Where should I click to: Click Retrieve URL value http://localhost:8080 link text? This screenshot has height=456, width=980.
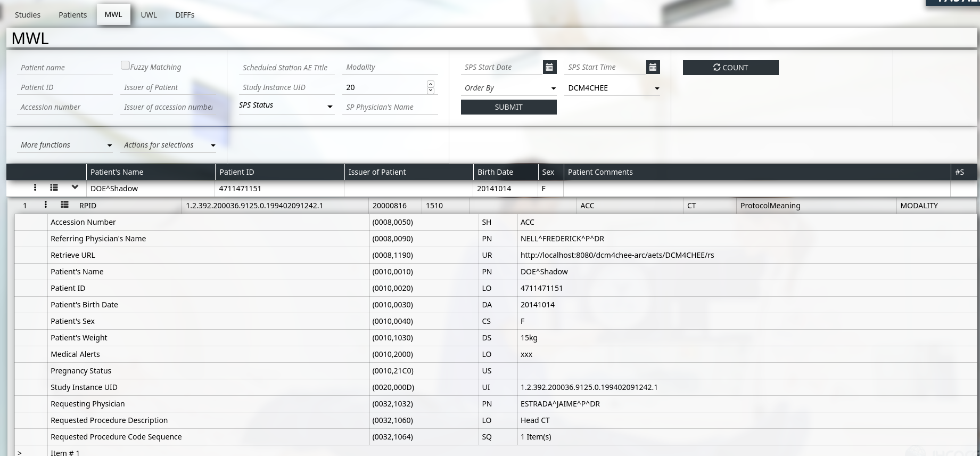coord(617,255)
